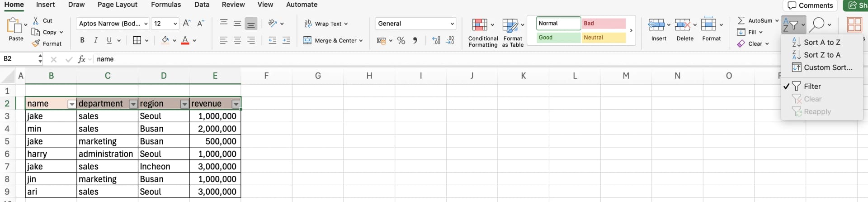Click the Bold formatting icon

(82, 40)
